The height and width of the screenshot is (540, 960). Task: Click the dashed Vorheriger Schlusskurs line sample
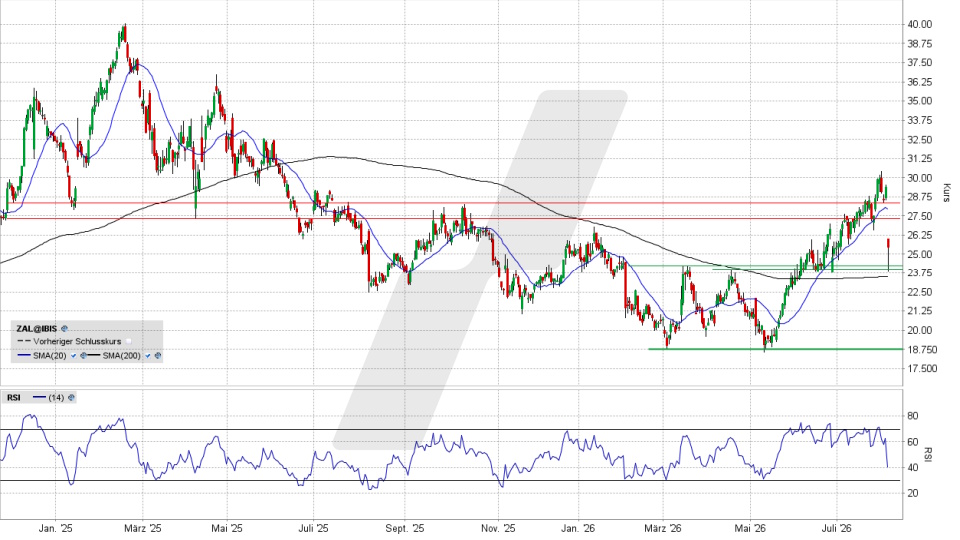point(24,341)
